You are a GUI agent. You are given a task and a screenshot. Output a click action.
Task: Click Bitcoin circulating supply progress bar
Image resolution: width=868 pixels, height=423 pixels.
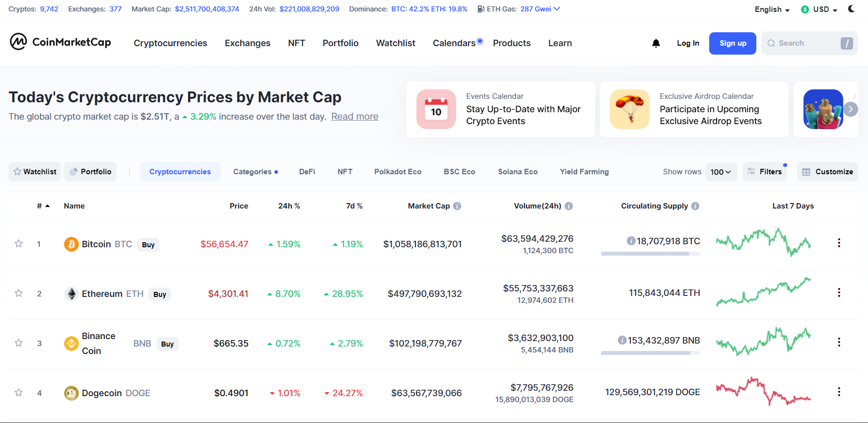(x=651, y=254)
